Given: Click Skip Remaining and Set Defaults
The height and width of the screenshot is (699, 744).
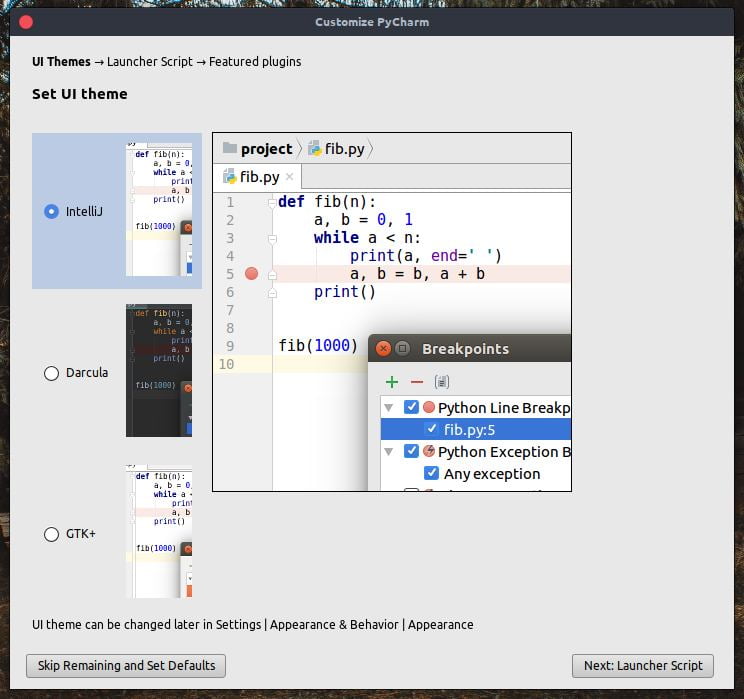Looking at the screenshot, I should (126, 666).
